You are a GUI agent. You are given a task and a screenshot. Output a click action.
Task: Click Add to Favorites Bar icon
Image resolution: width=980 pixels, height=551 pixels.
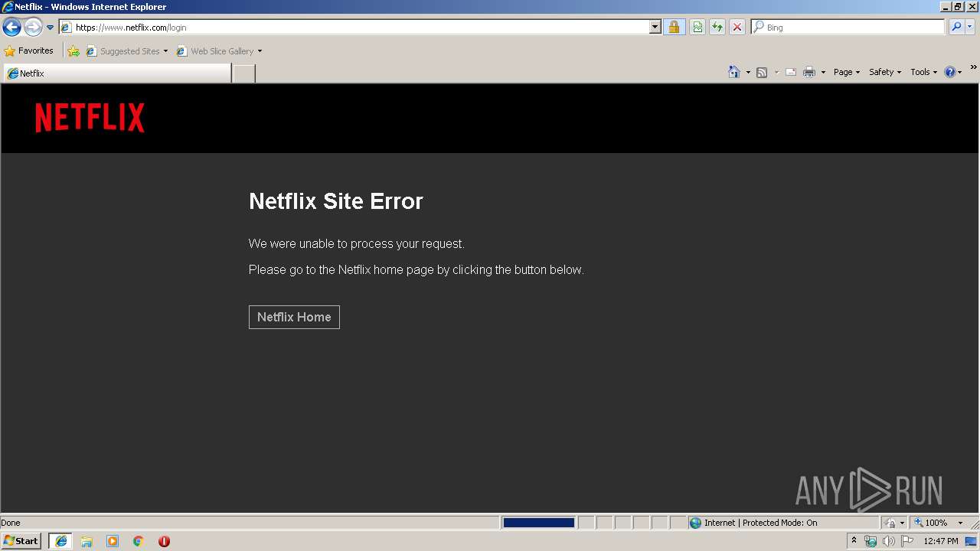pyautogui.click(x=73, y=51)
